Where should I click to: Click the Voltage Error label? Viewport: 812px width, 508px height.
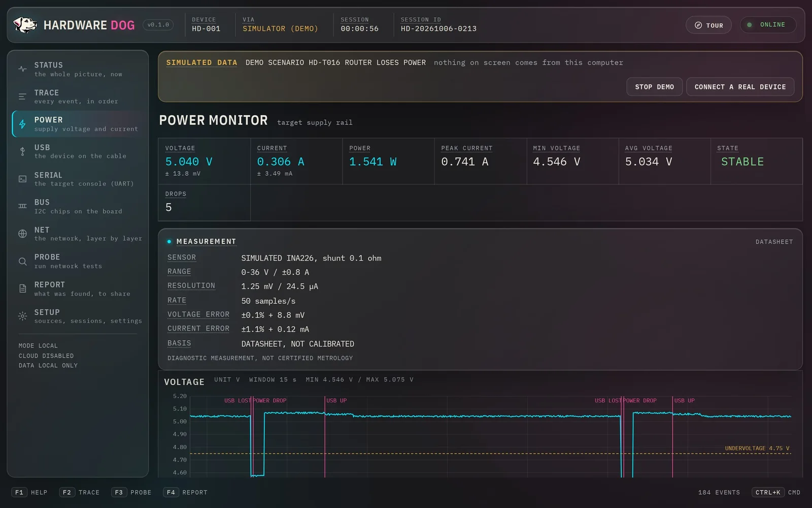pos(198,314)
